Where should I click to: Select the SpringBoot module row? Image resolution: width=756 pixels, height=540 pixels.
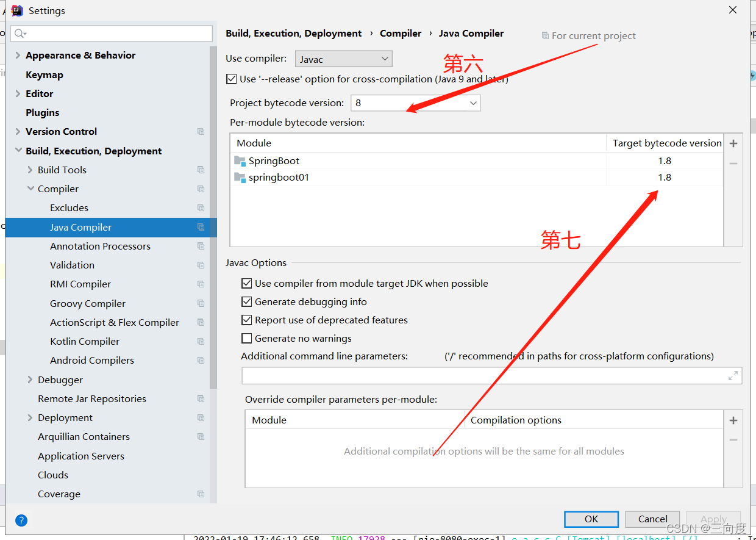[x=477, y=161]
